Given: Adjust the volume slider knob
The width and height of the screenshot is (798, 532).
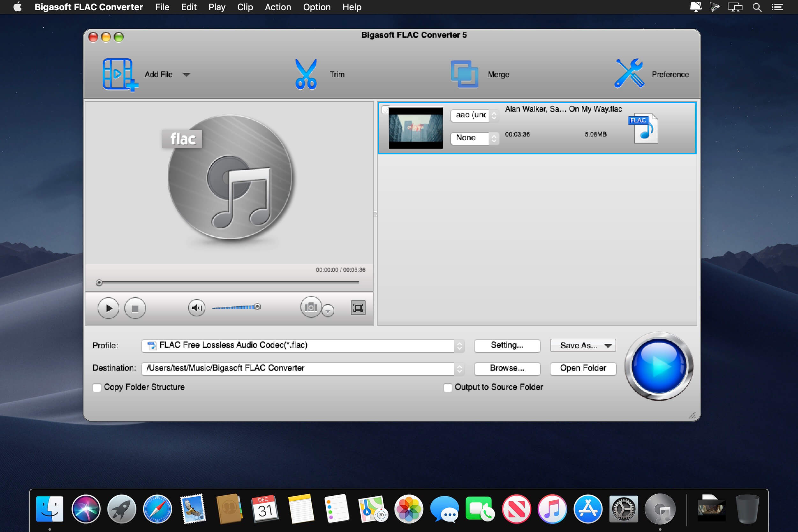Looking at the screenshot, I should pos(257,307).
